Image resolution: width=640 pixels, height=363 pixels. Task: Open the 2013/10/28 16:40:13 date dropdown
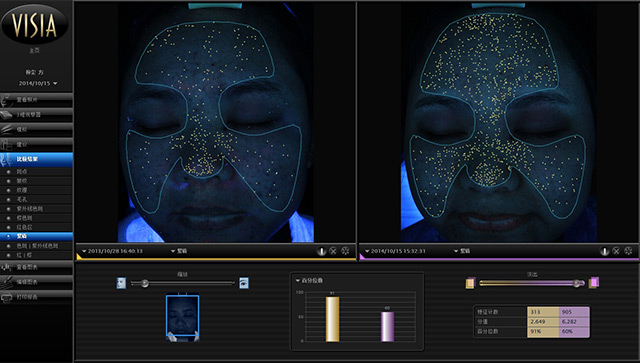coord(113,251)
